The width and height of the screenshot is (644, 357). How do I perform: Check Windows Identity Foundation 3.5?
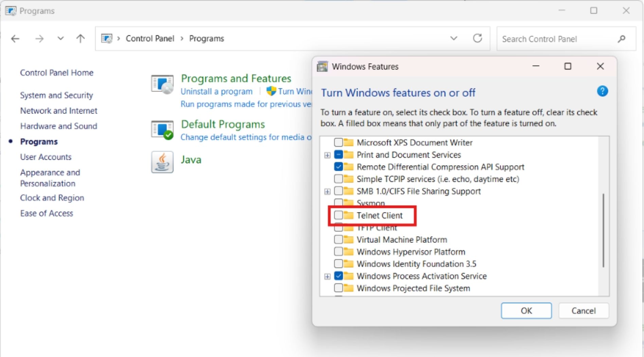point(338,264)
